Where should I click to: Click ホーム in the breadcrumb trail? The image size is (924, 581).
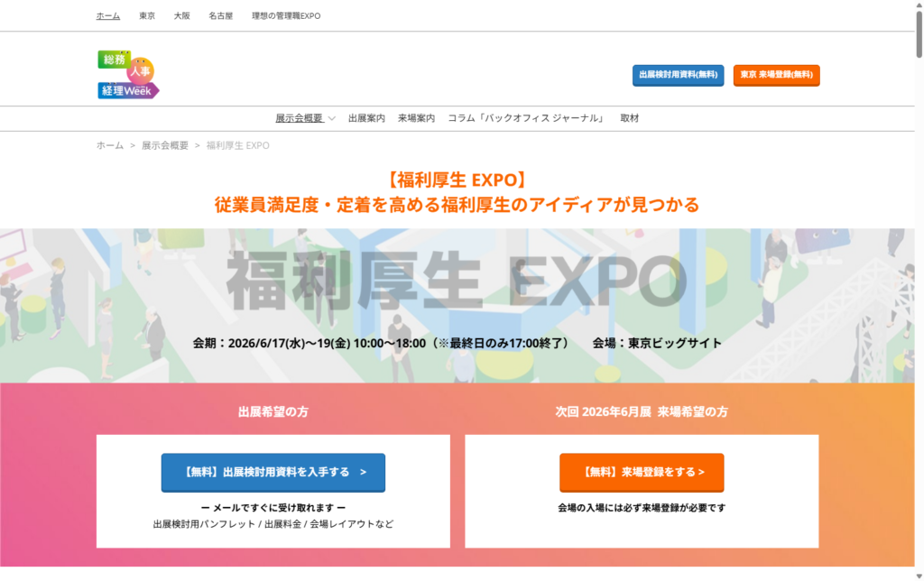coord(108,145)
